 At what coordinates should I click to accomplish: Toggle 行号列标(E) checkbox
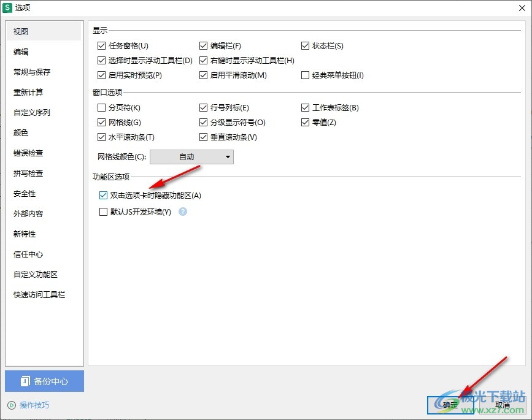203,108
